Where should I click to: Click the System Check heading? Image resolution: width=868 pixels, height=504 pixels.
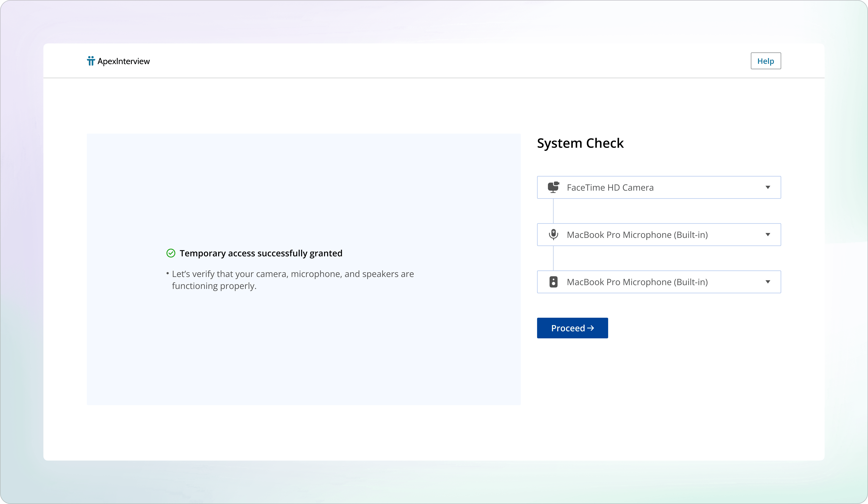(580, 143)
